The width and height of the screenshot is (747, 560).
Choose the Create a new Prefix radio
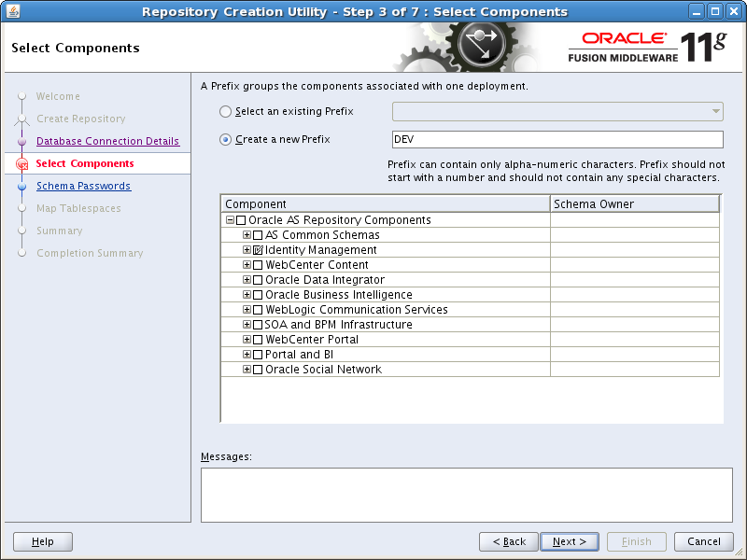pyautogui.click(x=225, y=139)
